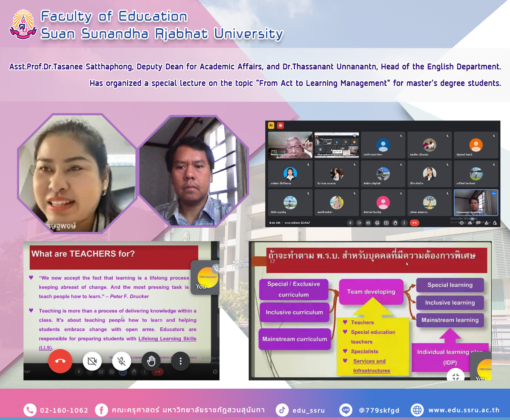Screen dimensions: 510x420
Task: Click the emoji reaction button in grid toolbar
Action: [377, 222]
